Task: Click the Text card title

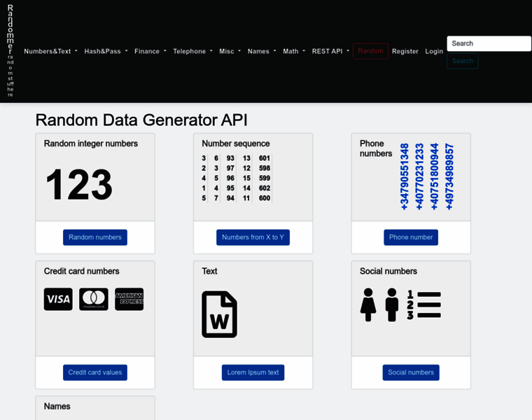Action: (209, 271)
